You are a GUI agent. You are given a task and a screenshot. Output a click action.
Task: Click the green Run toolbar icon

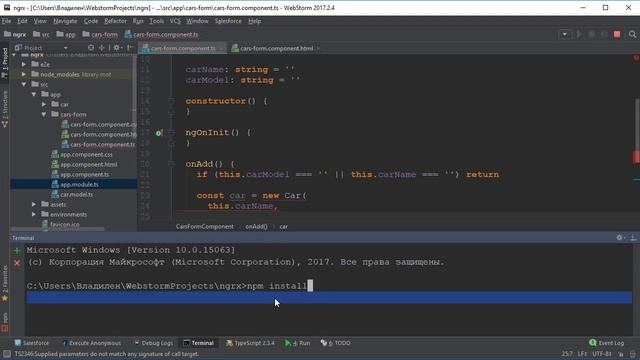(579, 34)
